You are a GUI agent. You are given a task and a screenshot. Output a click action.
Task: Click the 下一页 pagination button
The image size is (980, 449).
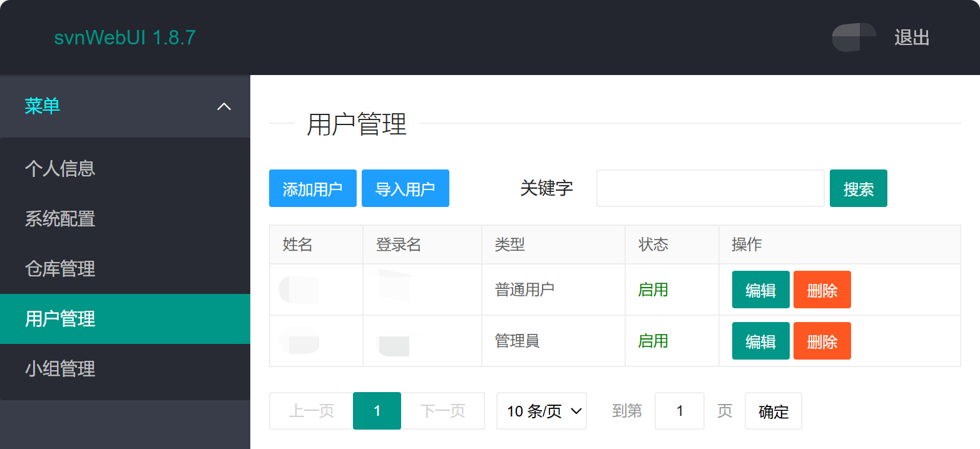coord(442,411)
